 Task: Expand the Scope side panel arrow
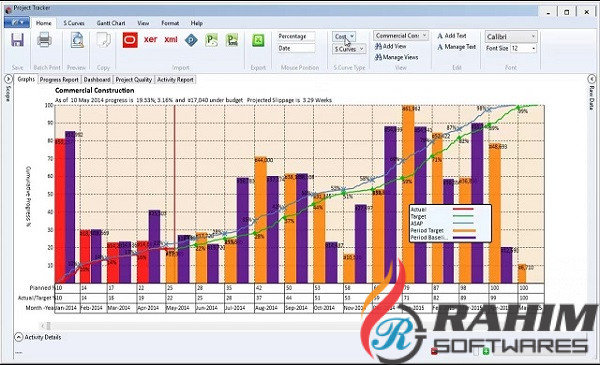(x=8, y=79)
